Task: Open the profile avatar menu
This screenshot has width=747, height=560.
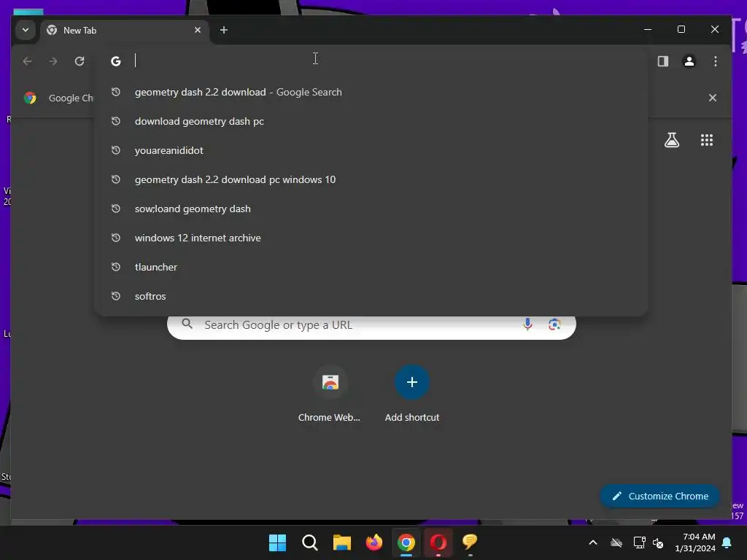Action: coord(689,61)
